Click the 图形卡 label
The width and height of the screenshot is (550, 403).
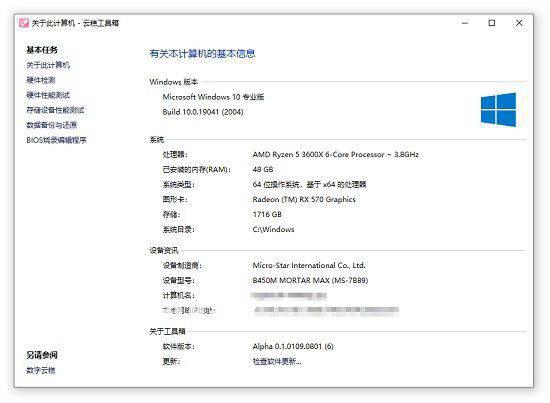click(x=175, y=200)
